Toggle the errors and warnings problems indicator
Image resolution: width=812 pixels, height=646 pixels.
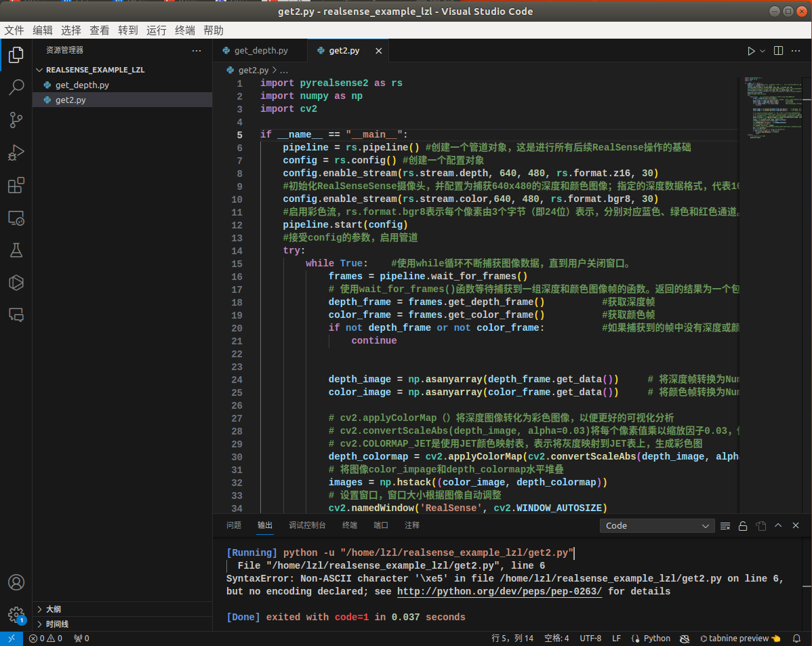[x=45, y=639]
